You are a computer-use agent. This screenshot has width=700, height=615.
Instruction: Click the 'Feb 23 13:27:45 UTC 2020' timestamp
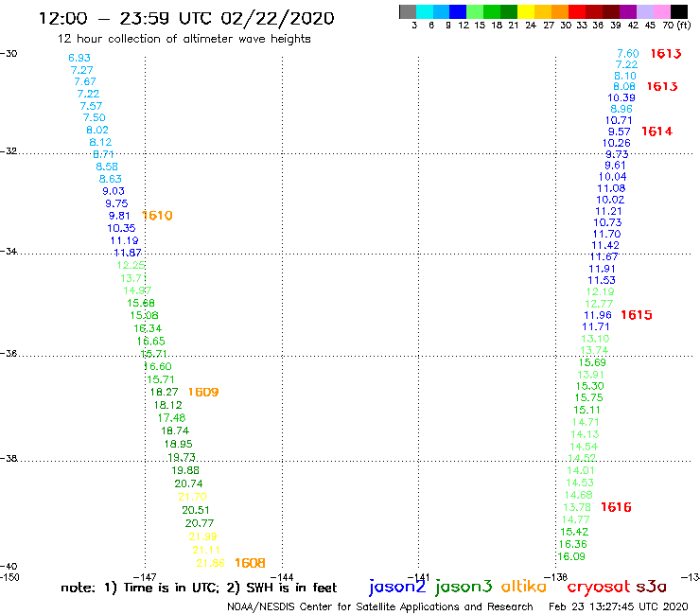coord(619,606)
